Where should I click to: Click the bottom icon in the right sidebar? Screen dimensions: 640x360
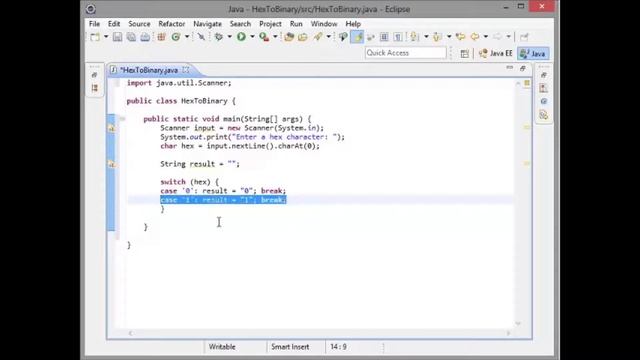(544, 115)
